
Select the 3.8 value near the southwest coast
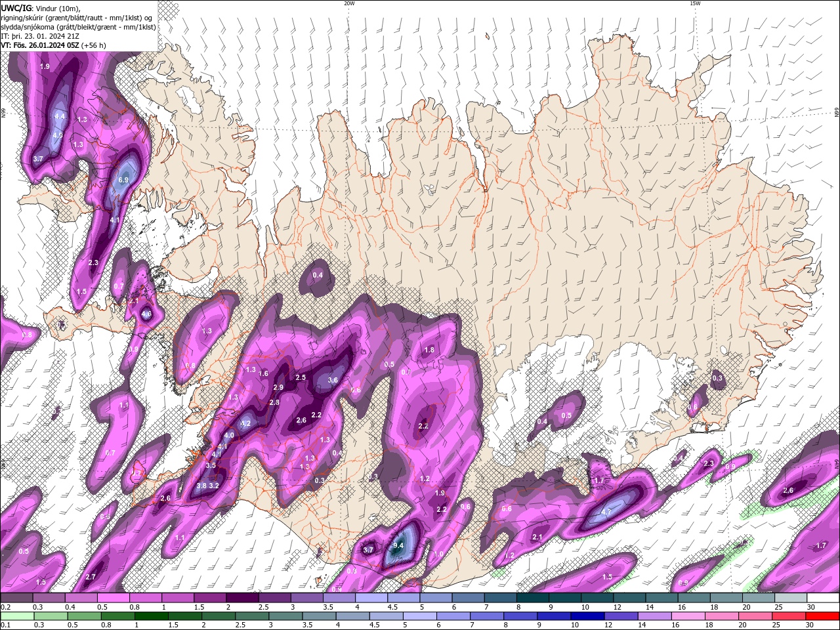[201, 486]
